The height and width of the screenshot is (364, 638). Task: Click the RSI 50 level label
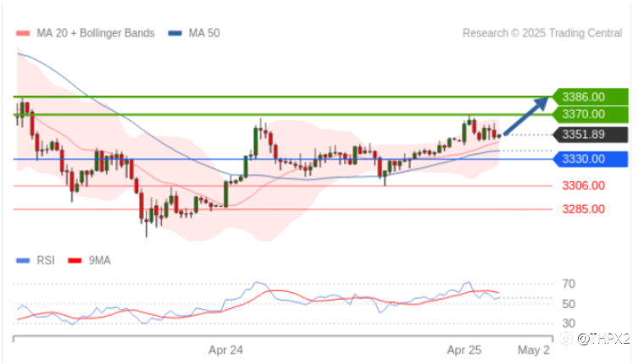(569, 304)
